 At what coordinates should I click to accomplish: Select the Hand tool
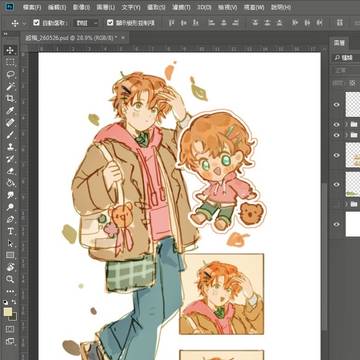point(10,267)
